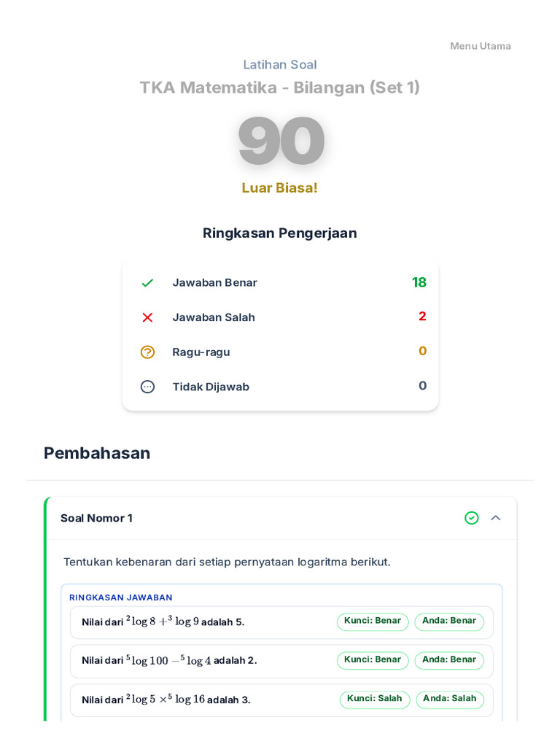This screenshot has height=747, width=560.
Task: Click the large score number 90
Action: [x=281, y=141]
